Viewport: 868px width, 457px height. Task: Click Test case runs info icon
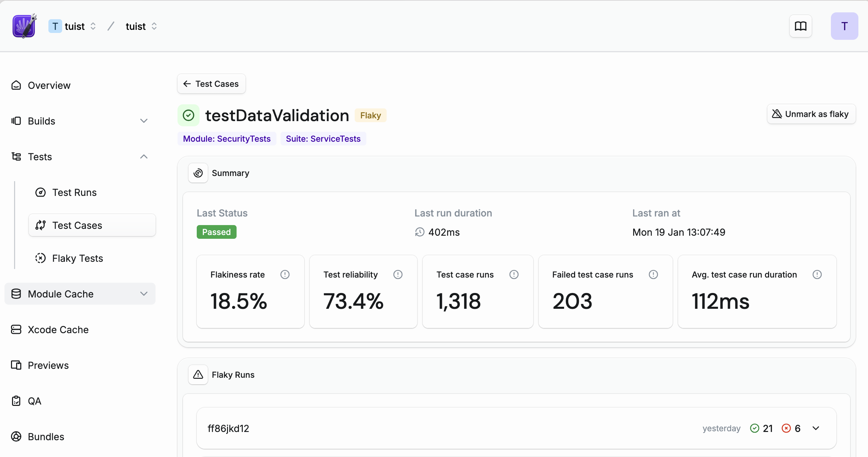point(514,274)
